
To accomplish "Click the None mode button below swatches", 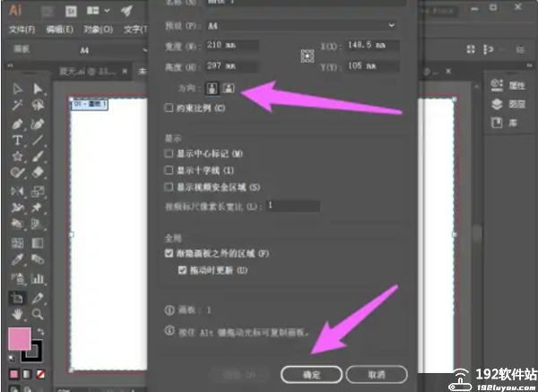I will tap(40, 374).
